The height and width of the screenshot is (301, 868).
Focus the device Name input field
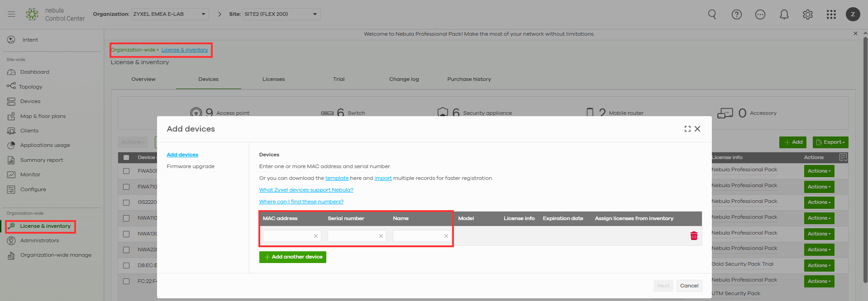click(422, 236)
